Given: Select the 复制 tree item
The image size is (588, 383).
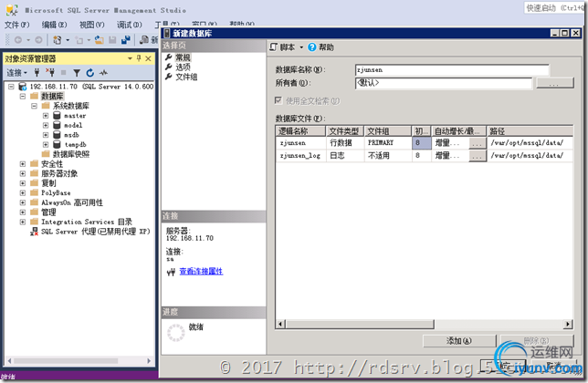Looking at the screenshot, I should coord(48,183).
